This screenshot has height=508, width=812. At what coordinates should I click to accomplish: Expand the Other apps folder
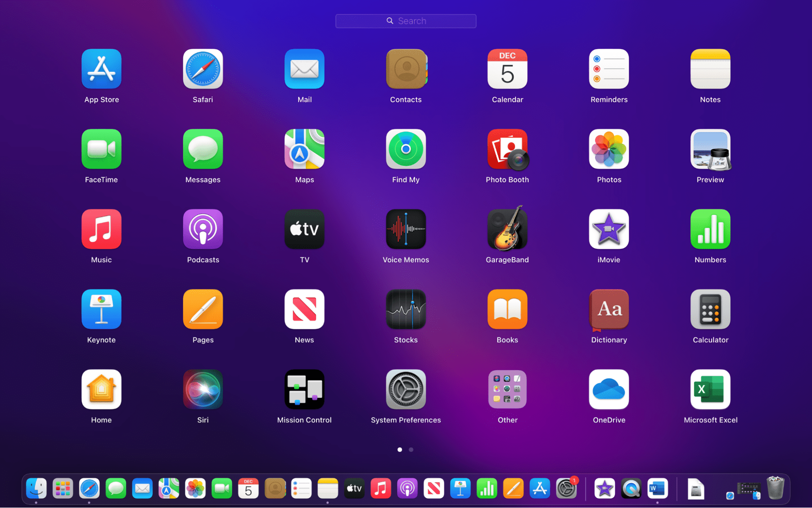[507, 389]
